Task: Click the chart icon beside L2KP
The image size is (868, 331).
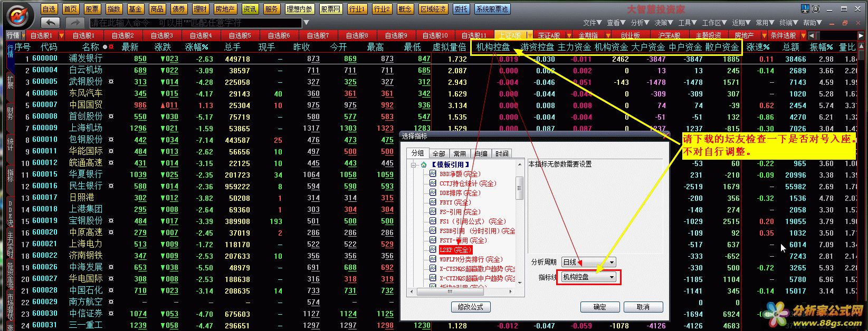Action: click(x=433, y=250)
